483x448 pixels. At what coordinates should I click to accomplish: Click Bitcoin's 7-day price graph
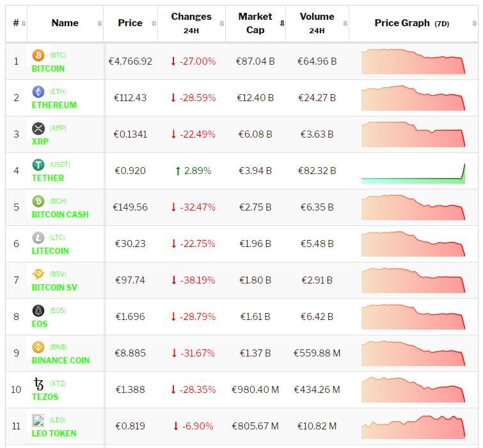[413, 62]
